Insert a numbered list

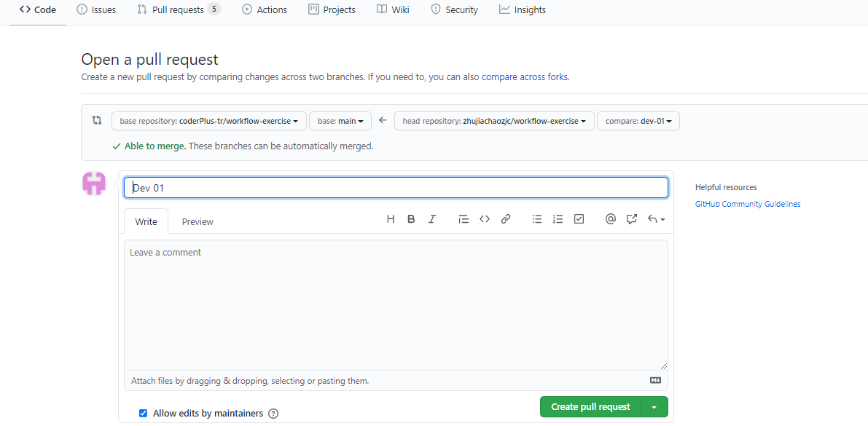558,219
